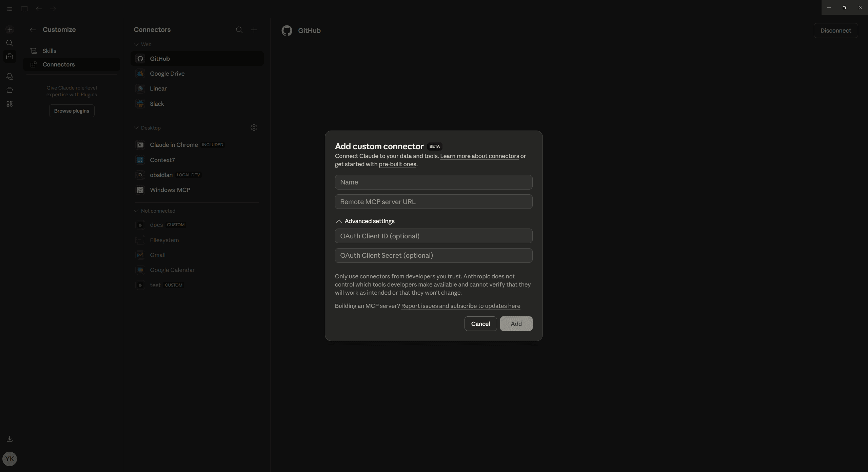The height and width of the screenshot is (472, 868).
Task: Open search from the left sidebar
Action: point(10,43)
